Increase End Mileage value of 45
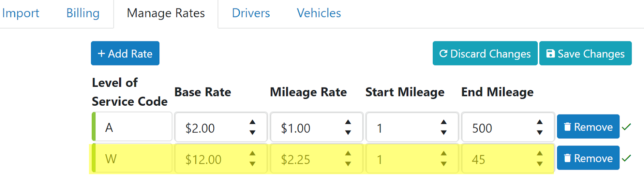Viewport: 644px width, 182px height. pos(540,153)
